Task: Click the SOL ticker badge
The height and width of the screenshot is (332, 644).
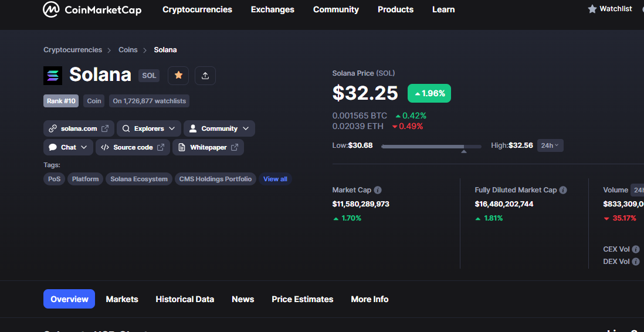Action: click(x=148, y=76)
